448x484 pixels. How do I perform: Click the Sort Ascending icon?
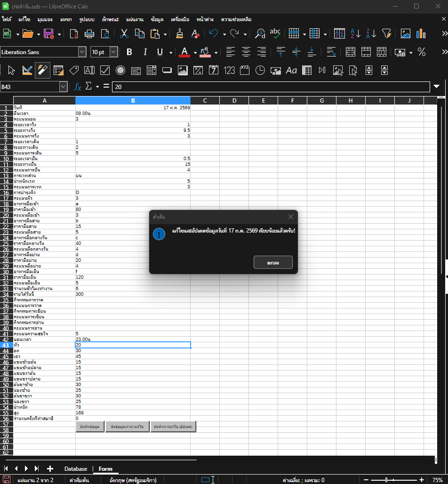click(355, 33)
